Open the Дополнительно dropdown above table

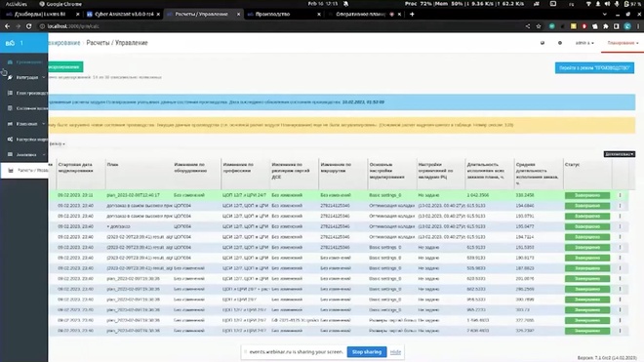click(620, 154)
